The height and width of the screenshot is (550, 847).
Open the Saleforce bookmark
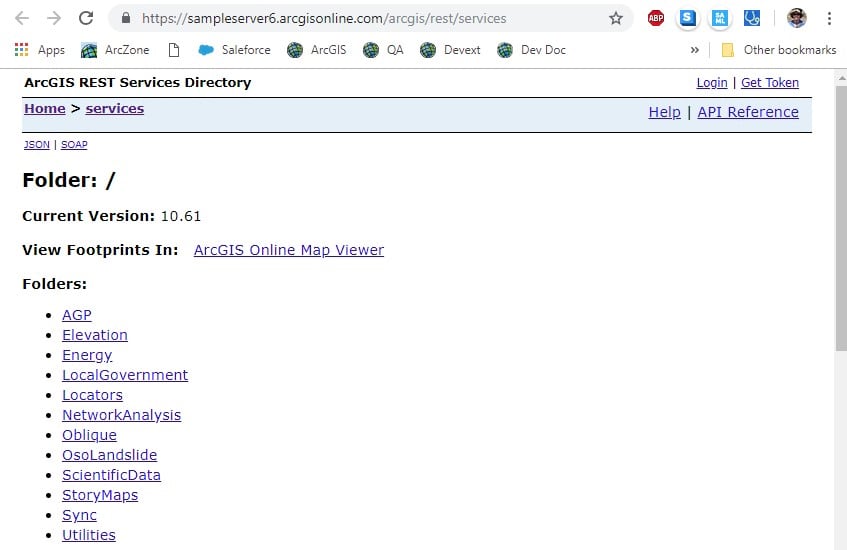click(234, 50)
